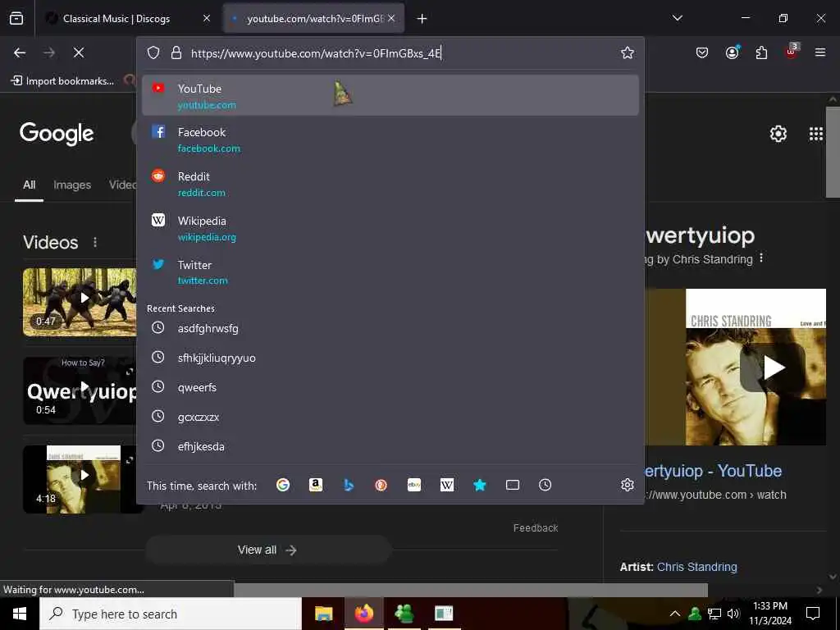Close the Classical Music Discogs tab
The image size is (840, 630).
[x=207, y=19]
